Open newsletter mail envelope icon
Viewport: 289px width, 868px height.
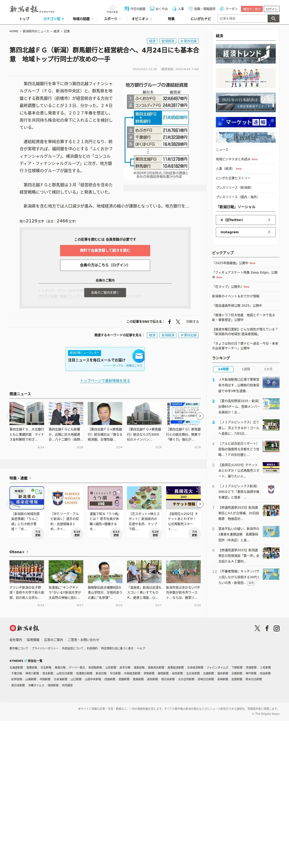(x=139, y=356)
